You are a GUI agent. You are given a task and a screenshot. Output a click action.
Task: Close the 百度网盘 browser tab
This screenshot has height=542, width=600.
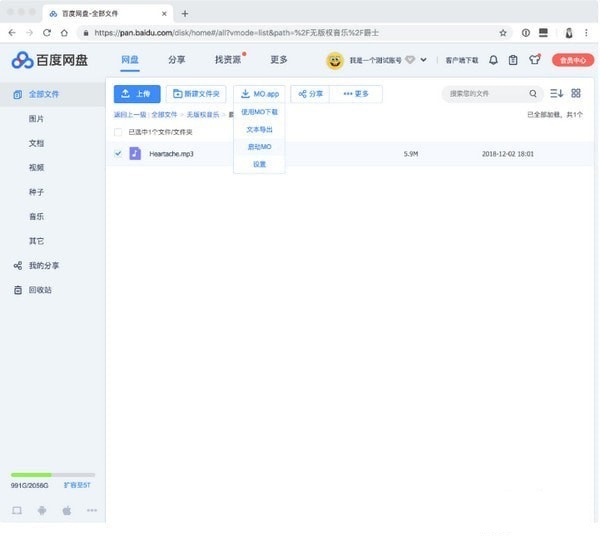pyautogui.click(x=164, y=14)
